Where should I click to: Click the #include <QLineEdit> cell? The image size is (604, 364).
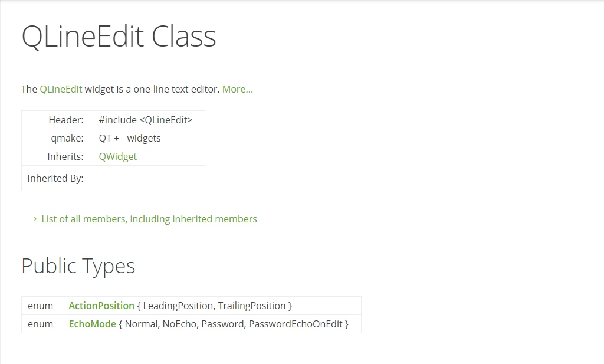click(146, 120)
